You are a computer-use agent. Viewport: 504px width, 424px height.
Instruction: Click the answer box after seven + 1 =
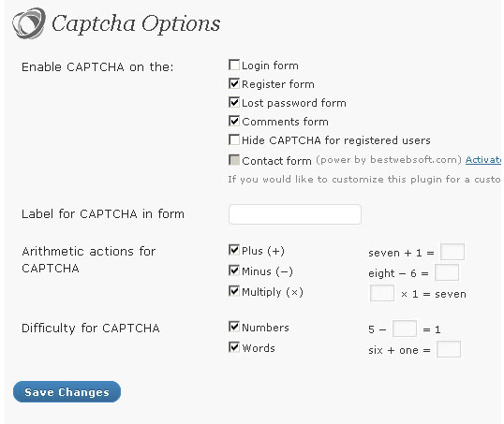[452, 252]
